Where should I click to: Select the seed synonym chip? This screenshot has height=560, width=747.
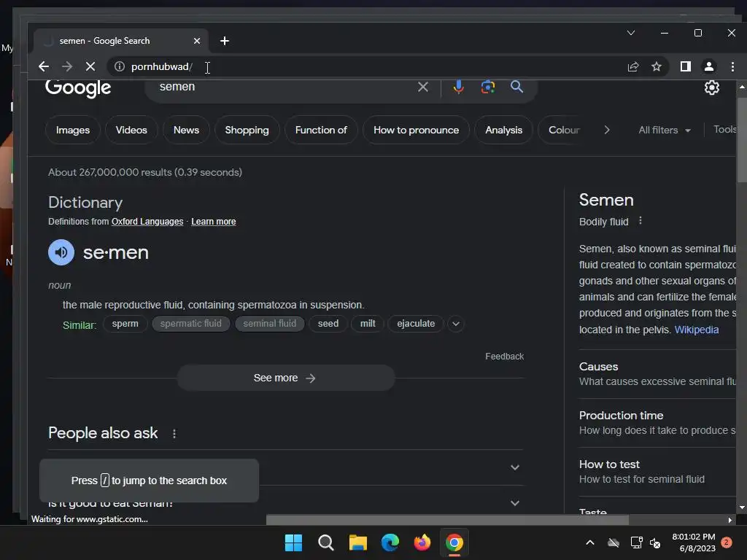click(328, 324)
